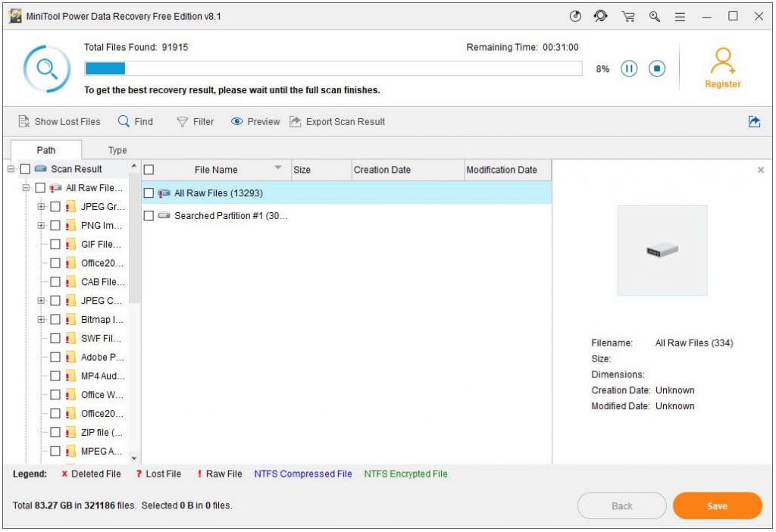The height and width of the screenshot is (532, 776).
Task: Click the Save button
Action: point(717,505)
